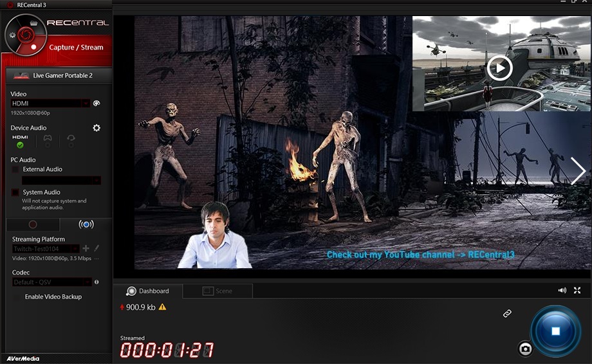Screen dimensions: 592x364
Task: Show codec info icon
Action: pos(97,282)
